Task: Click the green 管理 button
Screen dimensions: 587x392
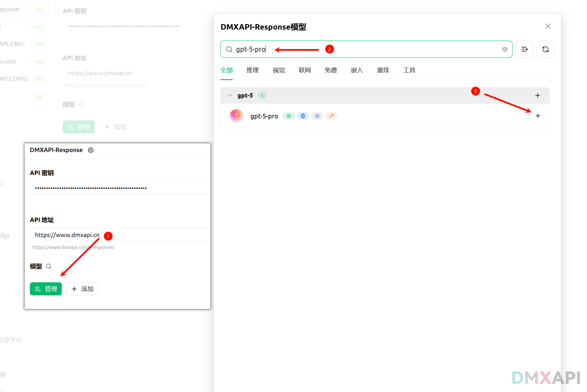Action: tap(46, 289)
